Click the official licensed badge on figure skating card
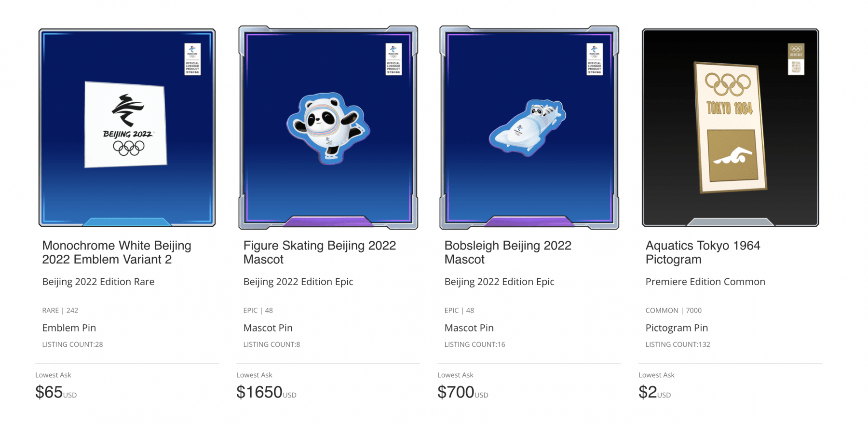The image size is (868, 425). coord(393,59)
